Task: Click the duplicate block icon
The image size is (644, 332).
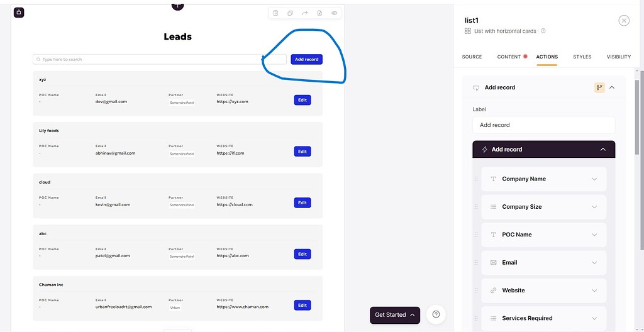Action: pyautogui.click(x=290, y=13)
